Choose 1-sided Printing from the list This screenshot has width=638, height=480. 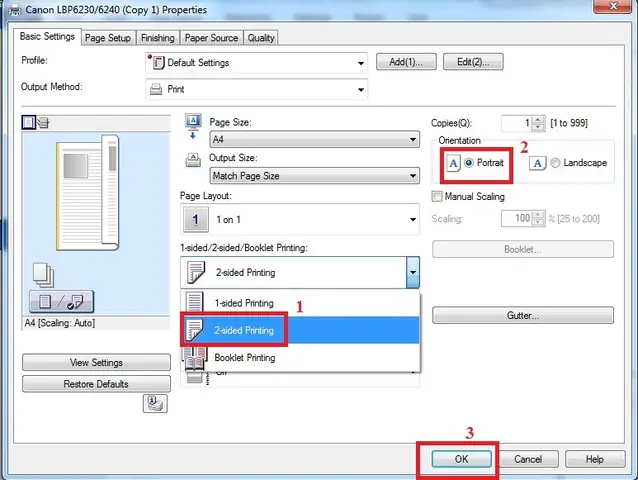[x=300, y=303]
